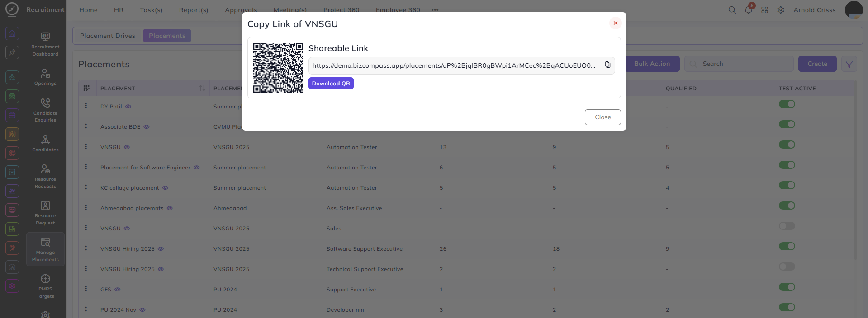The height and width of the screenshot is (318, 868).
Task: Open the row menu for KC collage placement
Action: [x=86, y=187]
